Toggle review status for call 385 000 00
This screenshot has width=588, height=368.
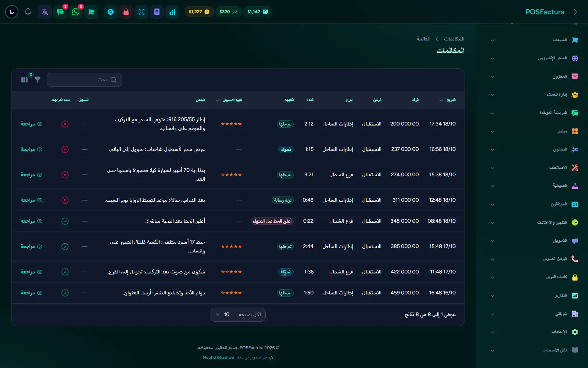(x=65, y=247)
